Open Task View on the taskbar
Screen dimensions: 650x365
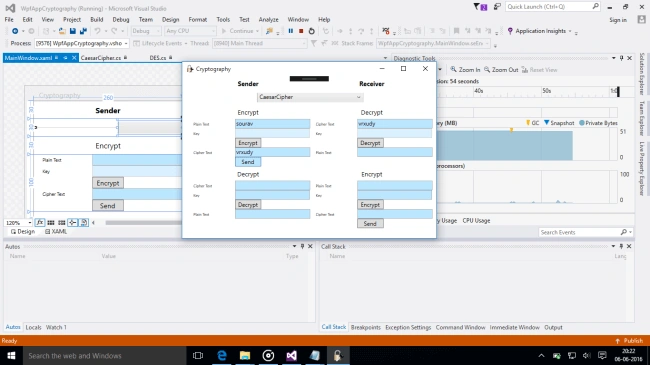(x=198, y=355)
